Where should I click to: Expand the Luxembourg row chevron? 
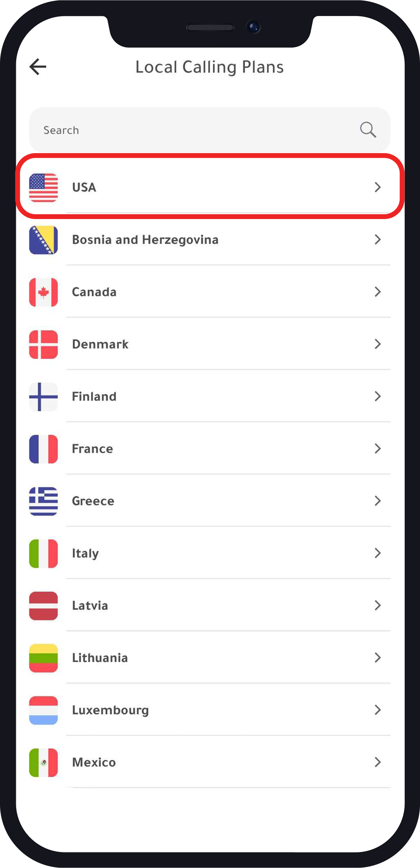point(377,710)
